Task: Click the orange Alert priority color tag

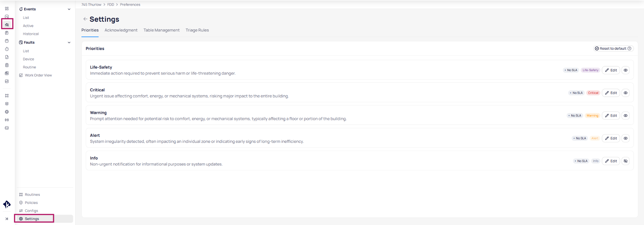Action: pos(595,138)
